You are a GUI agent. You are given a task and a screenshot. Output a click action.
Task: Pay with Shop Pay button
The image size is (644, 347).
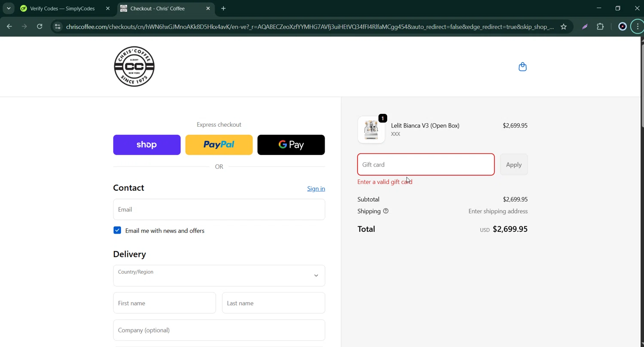pos(147,145)
